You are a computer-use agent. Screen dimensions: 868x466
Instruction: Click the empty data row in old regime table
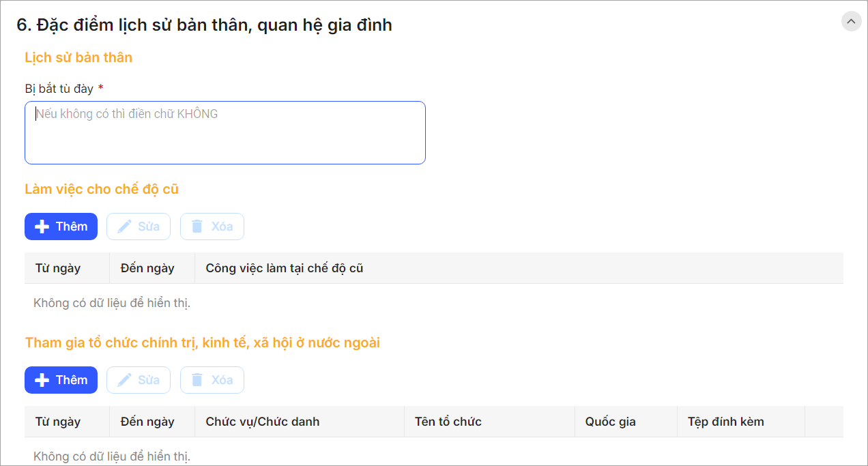point(433,303)
